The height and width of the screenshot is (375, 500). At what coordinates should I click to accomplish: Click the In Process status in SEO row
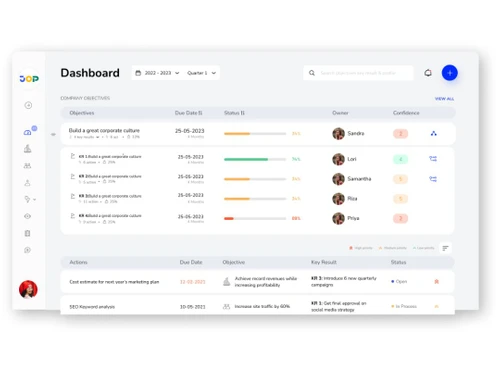pos(404,306)
